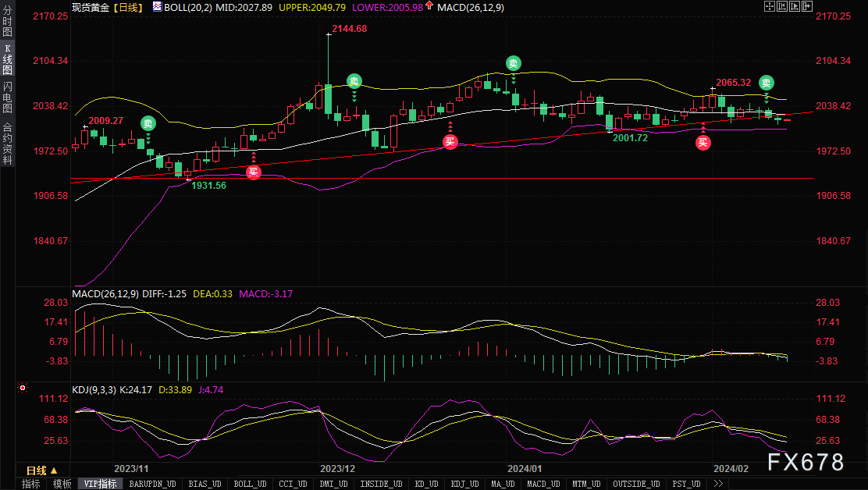Screen dimensions: 868x490
Task: Click the BOLL indicator chart icon
Action: click(158, 7)
